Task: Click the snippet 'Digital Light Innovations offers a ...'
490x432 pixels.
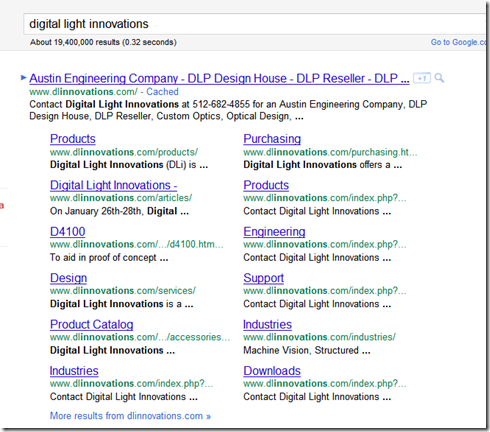Action: (x=323, y=165)
